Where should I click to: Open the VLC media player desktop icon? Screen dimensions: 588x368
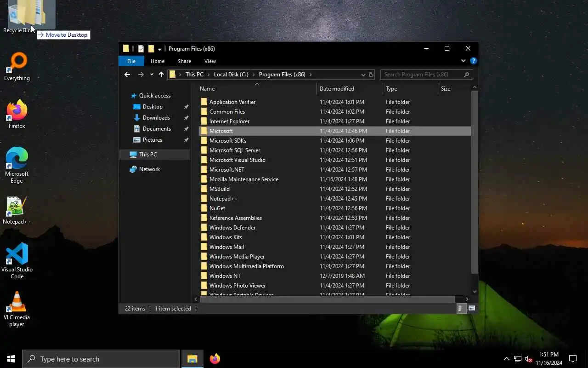(17, 309)
